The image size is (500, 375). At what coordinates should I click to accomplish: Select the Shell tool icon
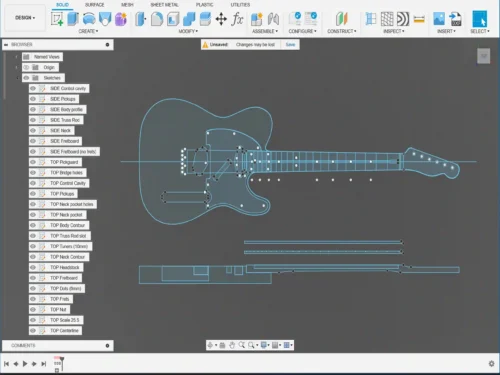point(173,19)
